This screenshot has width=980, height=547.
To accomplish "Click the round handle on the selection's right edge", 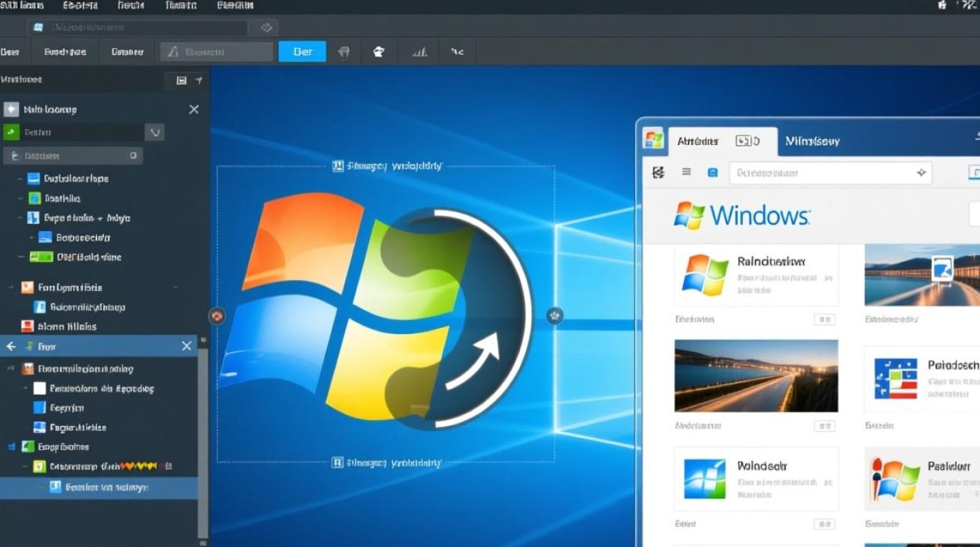I will tap(555, 316).
